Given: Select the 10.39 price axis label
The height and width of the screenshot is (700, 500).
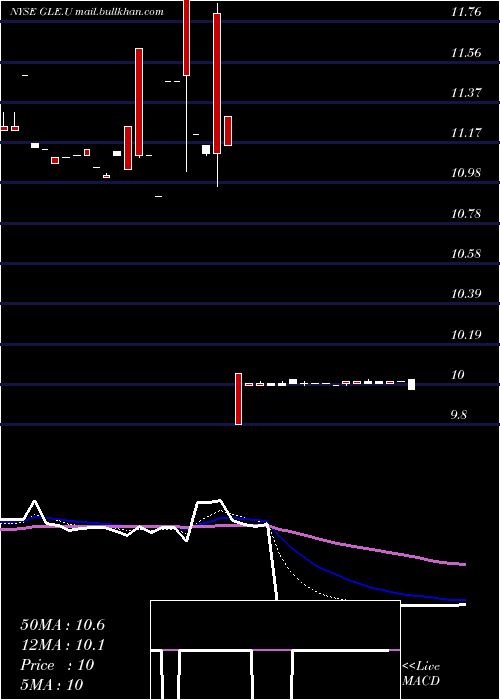Looking at the screenshot, I should [466, 294].
